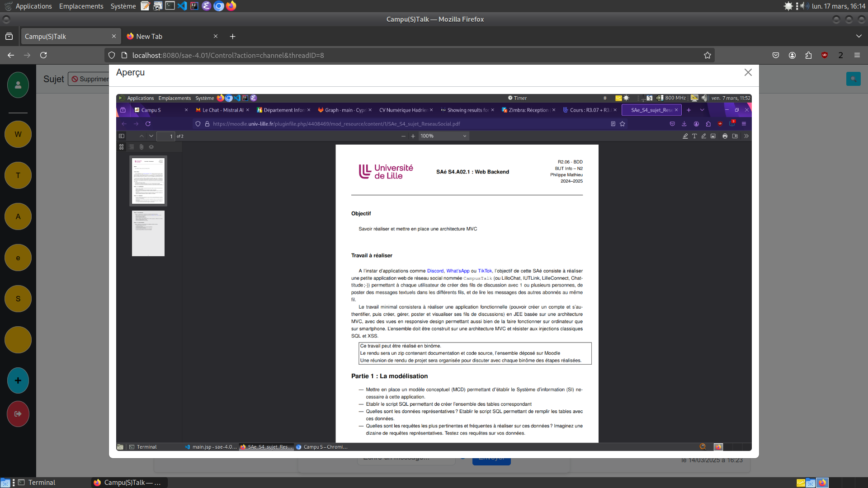The width and height of the screenshot is (868, 488).
Task: Click the Save to Pocket icon
Action: click(776, 55)
